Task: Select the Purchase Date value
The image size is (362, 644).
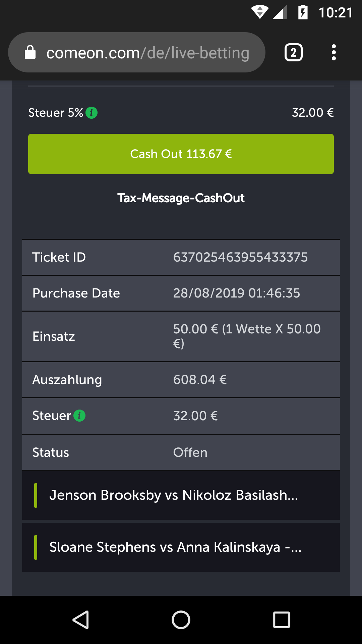Action: 236,293
